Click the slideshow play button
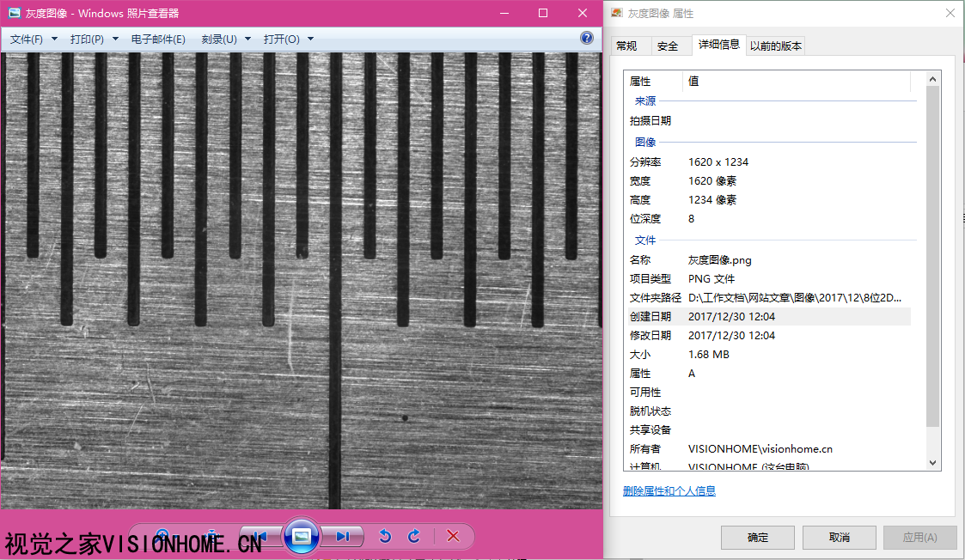Screen dimensions: 965x560 pyautogui.click(x=301, y=536)
